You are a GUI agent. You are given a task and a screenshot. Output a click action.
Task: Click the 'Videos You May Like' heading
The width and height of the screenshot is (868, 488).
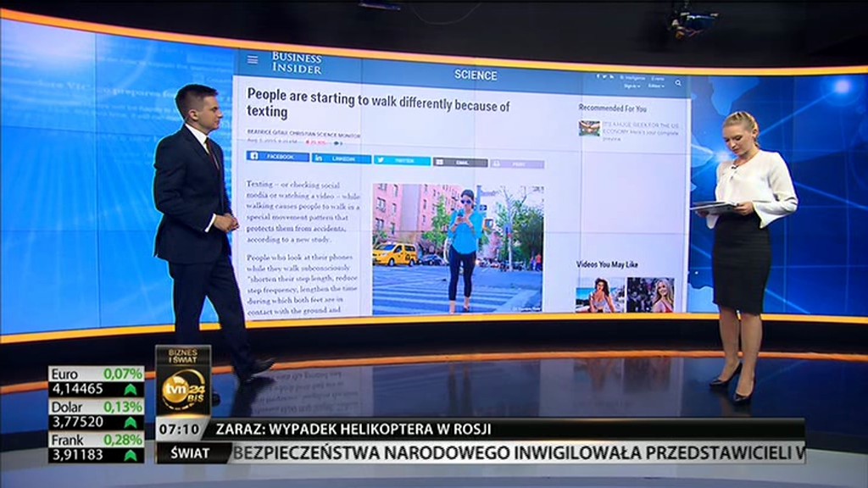point(607,264)
